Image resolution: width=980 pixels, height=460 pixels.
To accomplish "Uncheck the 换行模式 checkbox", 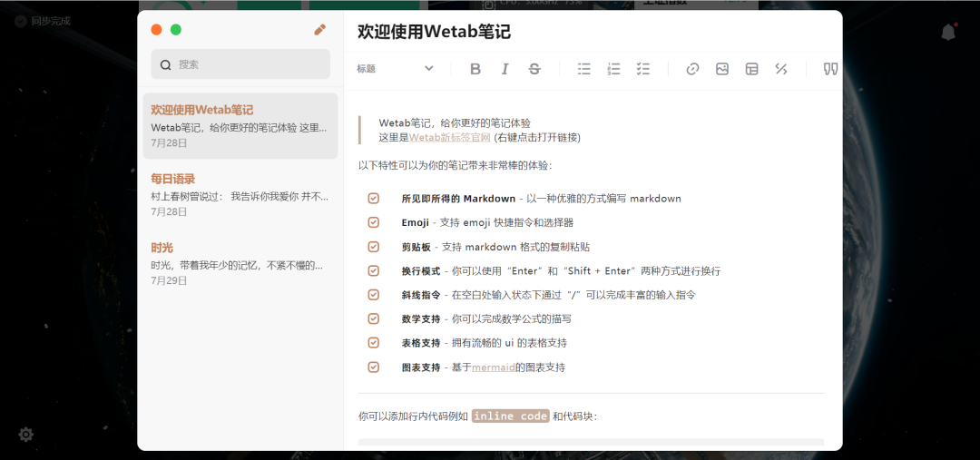I will 373,270.
